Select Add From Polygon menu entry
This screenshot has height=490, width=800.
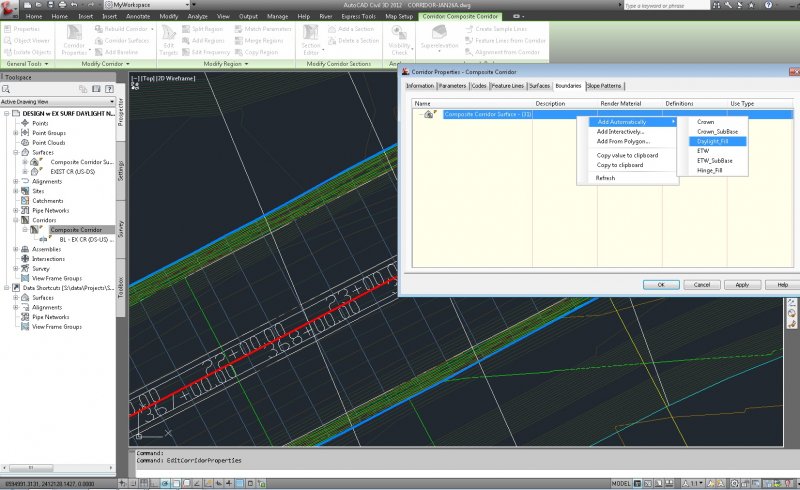(621, 141)
